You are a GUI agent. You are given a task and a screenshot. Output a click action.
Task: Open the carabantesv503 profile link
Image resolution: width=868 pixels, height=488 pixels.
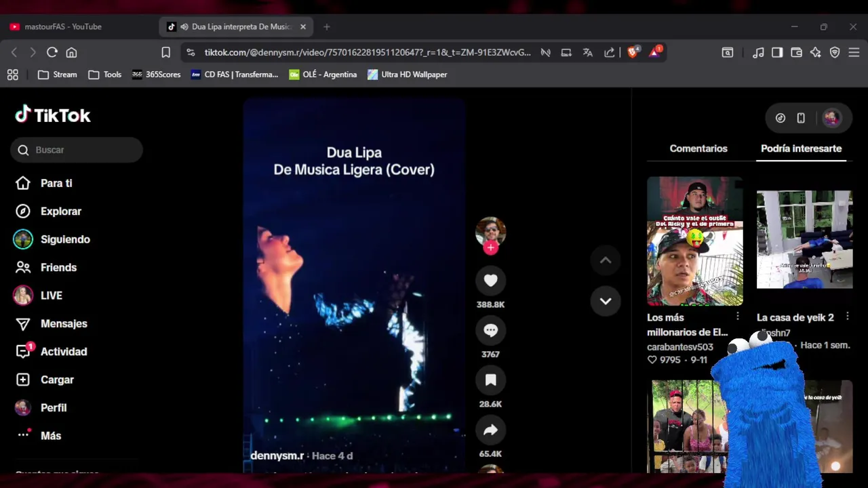pyautogui.click(x=680, y=346)
